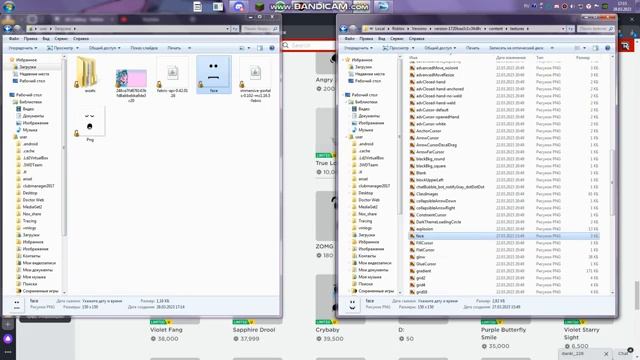Viewport: 640px width, 360px height.
Task: Select face image in left Explorer window
Action: (213, 75)
